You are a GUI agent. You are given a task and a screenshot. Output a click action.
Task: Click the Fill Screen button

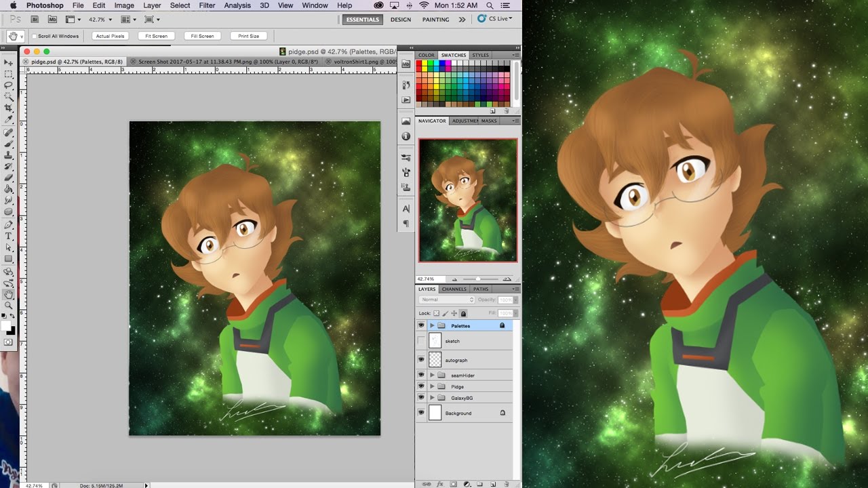[x=202, y=36]
